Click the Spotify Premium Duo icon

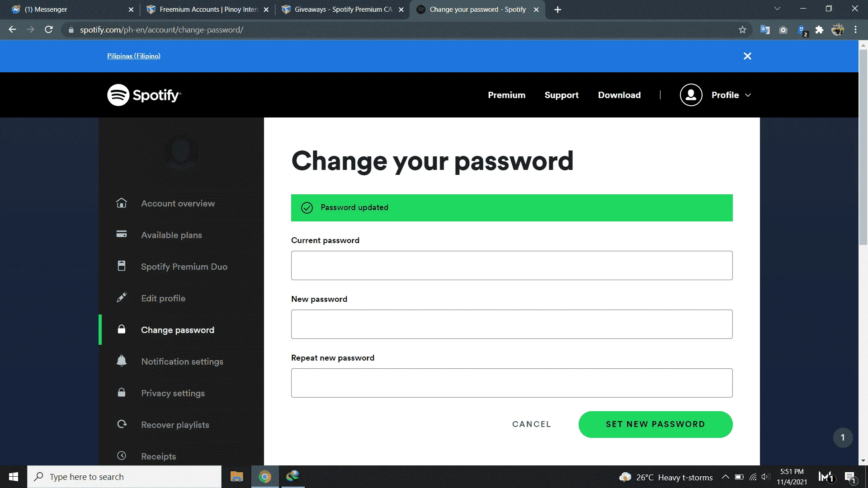[122, 266]
